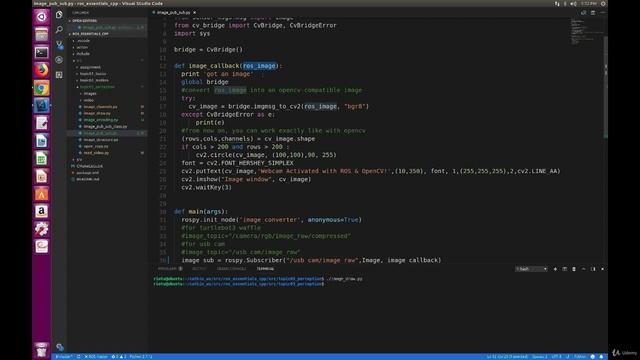Screen dimensions: 640x360
Task: Open Amazon from the dock
Action: (x=41, y=211)
